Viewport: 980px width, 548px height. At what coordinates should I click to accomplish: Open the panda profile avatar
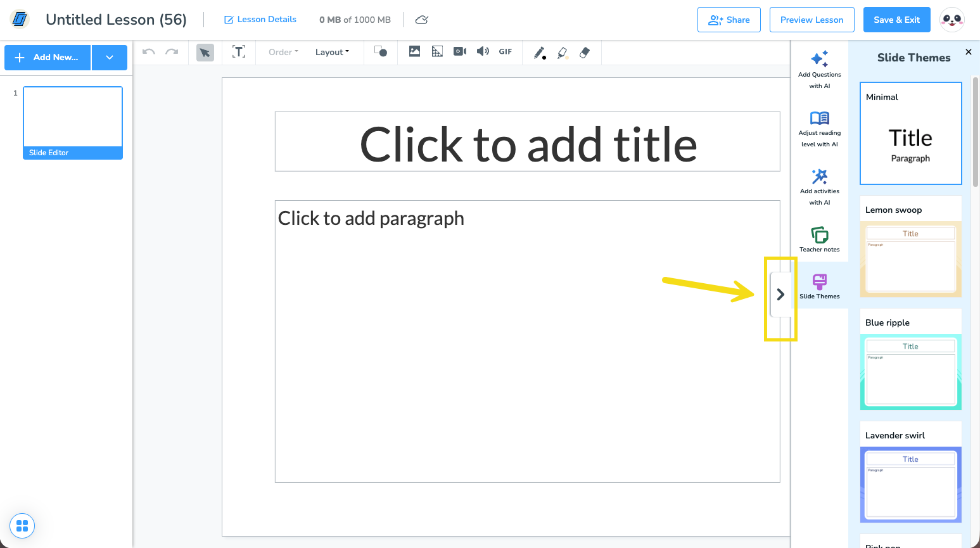[x=951, y=20]
